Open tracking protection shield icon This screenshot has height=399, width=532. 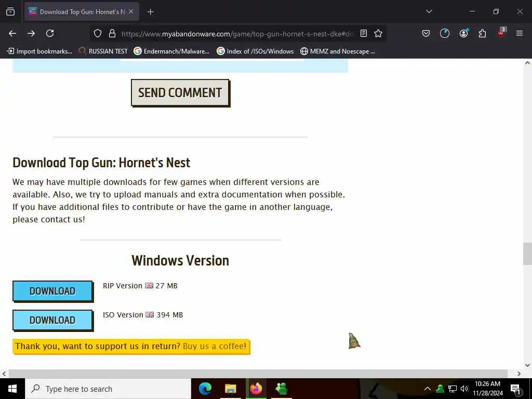pos(98,33)
